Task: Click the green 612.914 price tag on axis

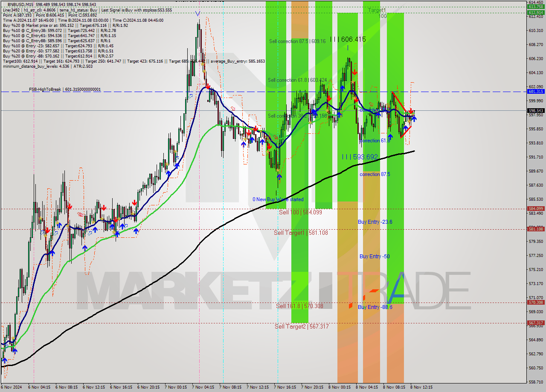Action: (x=536, y=12)
